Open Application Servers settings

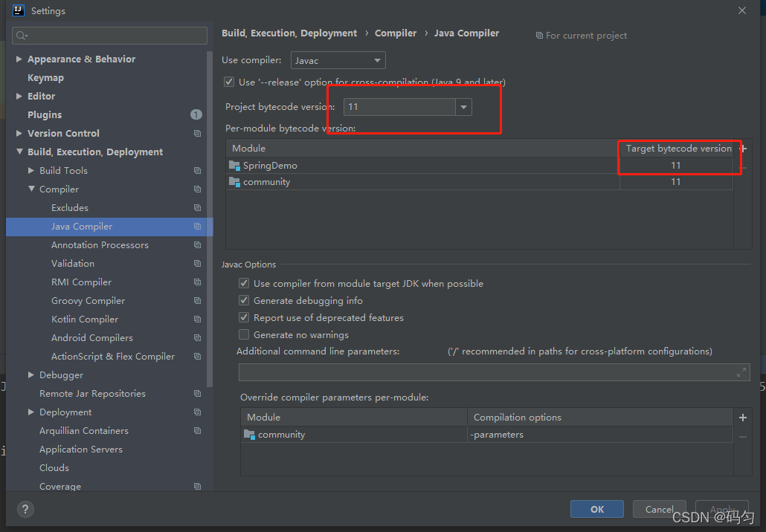coord(80,449)
